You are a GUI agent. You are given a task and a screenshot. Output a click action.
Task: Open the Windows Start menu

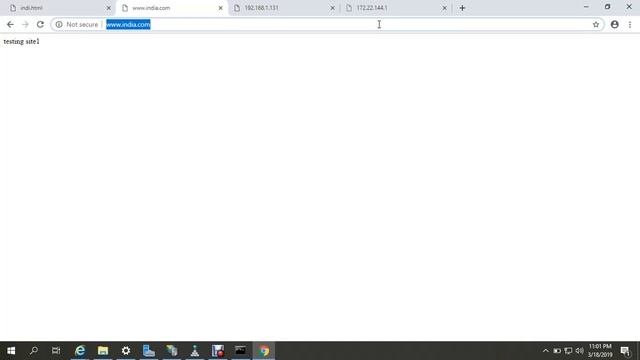[11, 351]
